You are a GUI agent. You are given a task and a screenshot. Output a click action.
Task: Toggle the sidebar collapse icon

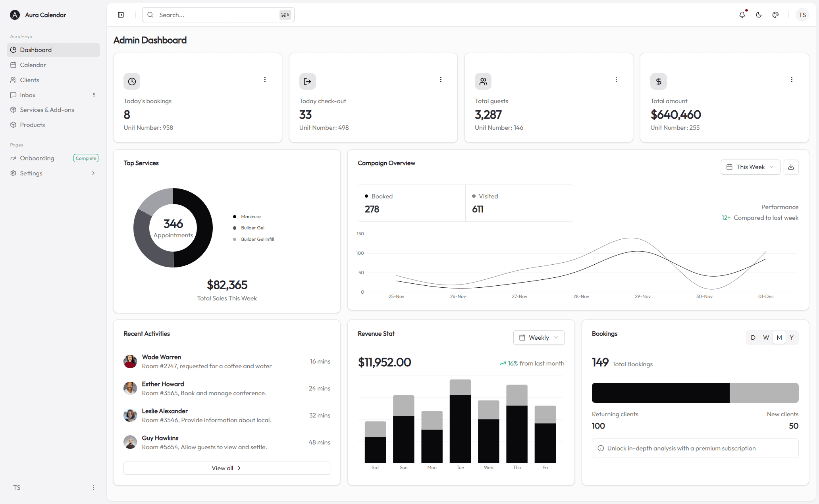(121, 15)
